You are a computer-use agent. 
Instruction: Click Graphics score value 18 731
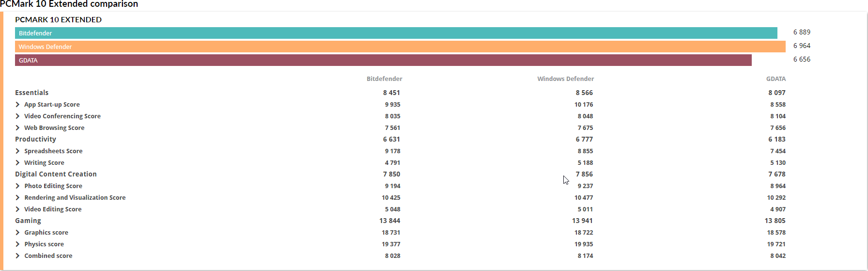tap(391, 233)
